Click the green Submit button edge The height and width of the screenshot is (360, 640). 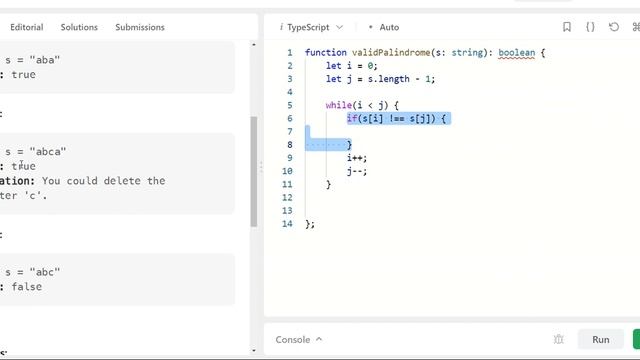(x=636, y=340)
